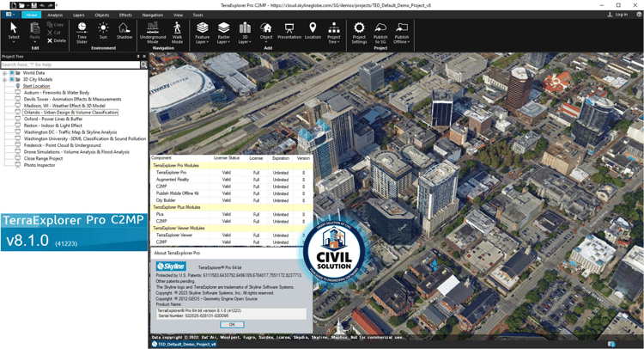Add a Location pin from the ribbon

click(313, 31)
